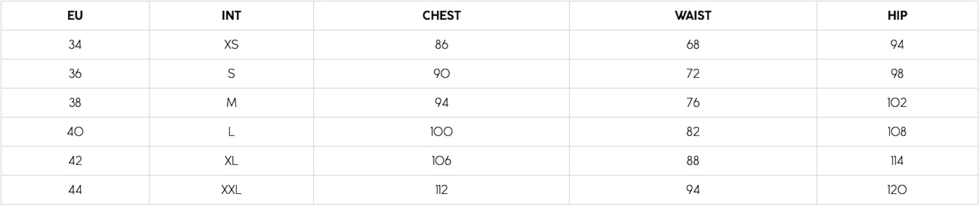Select the XS size cell
Screen dimensions: 980x207
tap(231, 44)
